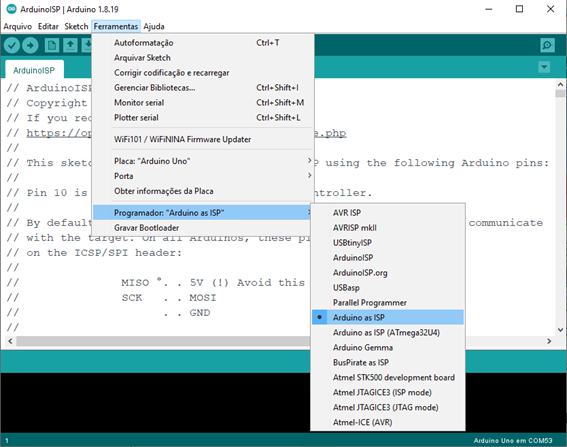The image size is (567, 447).
Task: Click the horizontal scrollbar left arrow
Action: [x=10, y=341]
